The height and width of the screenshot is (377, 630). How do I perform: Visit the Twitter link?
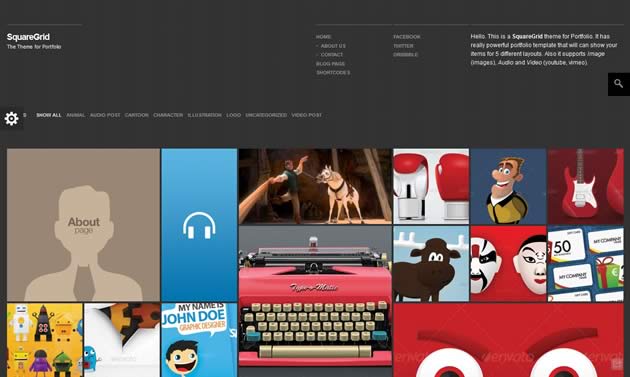tap(403, 46)
